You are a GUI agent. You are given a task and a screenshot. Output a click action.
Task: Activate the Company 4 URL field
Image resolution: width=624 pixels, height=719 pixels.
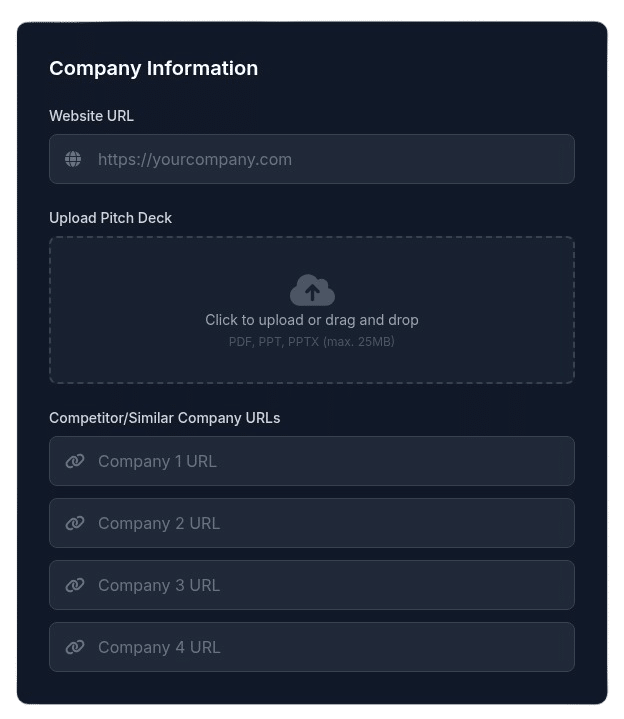[x=330, y=647]
